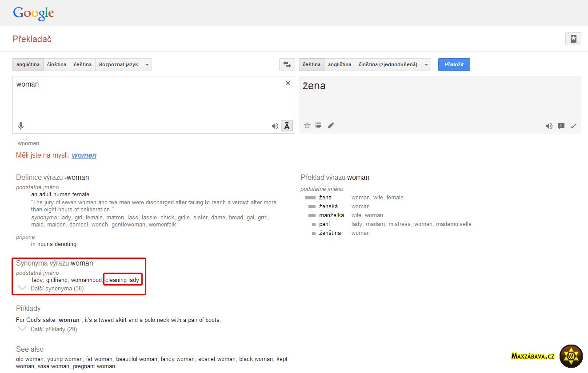Screen dimensions: 588x373
Task: Click the Google logo
Action: (x=33, y=13)
